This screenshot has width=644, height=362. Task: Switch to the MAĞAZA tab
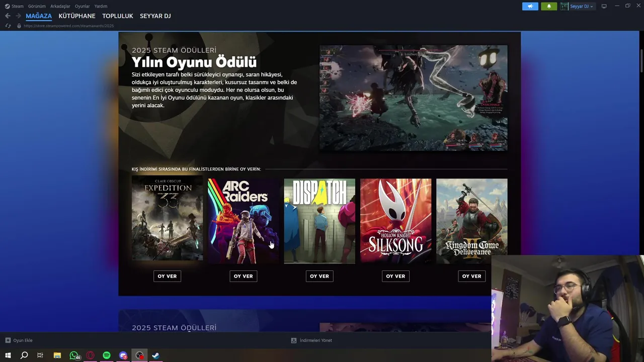coord(39,16)
